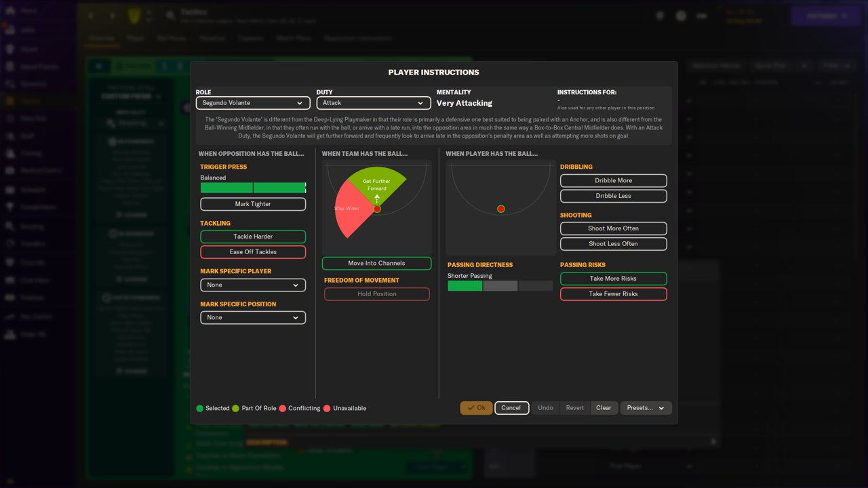Expand Mark Specific Player dropdown
Viewport: 868px width, 488px height.
(x=253, y=285)
